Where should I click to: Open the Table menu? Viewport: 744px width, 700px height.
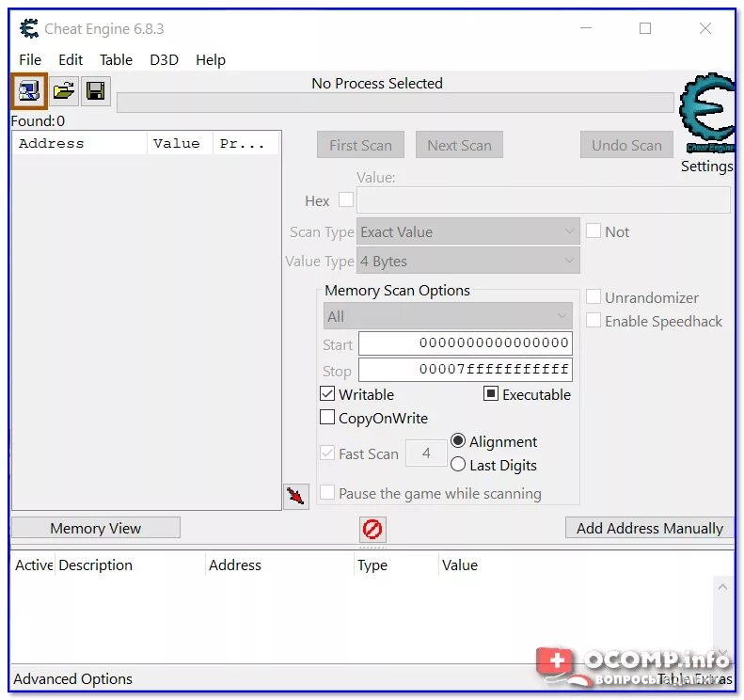(116, 60)
